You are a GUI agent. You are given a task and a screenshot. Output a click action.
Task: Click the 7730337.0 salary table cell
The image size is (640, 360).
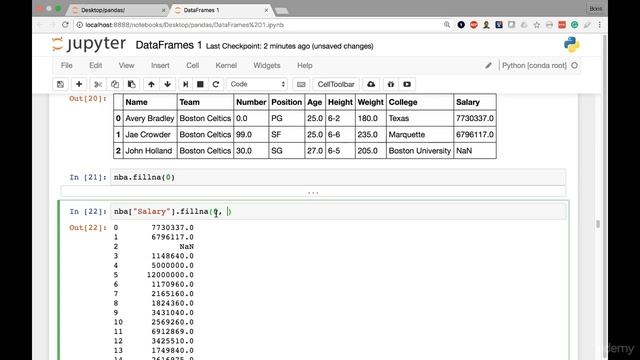[475, 118]
